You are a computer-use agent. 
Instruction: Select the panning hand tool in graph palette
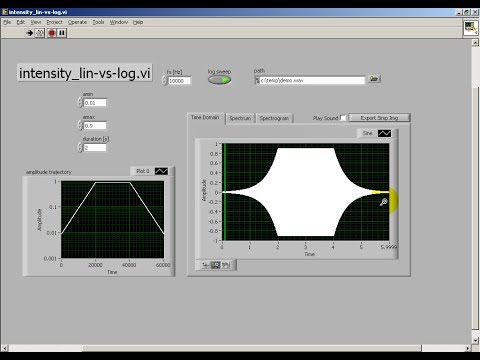point(226,265)
